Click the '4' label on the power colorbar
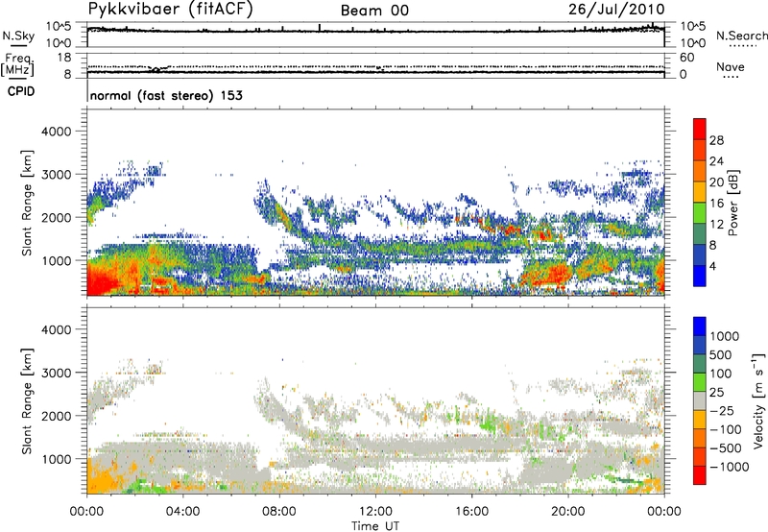Screen dimensions: 768x532 click(x=712, y=267)
